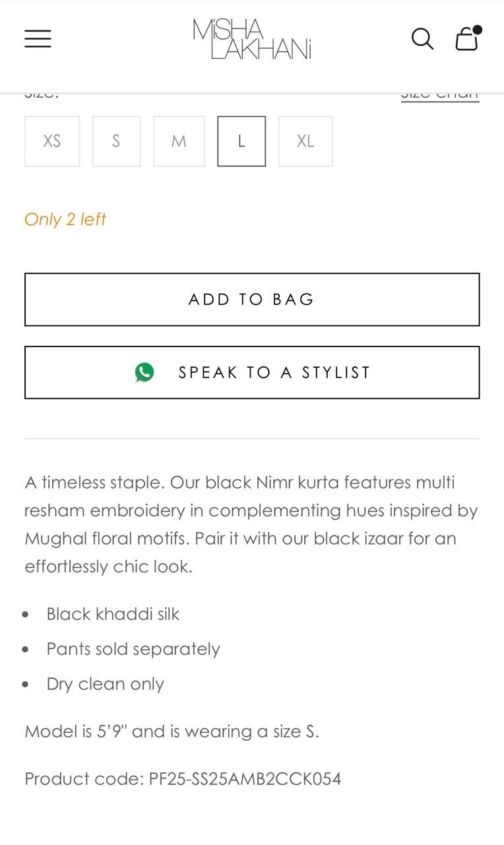Click the 'Pants sold separately' bullet

(133, 649)
